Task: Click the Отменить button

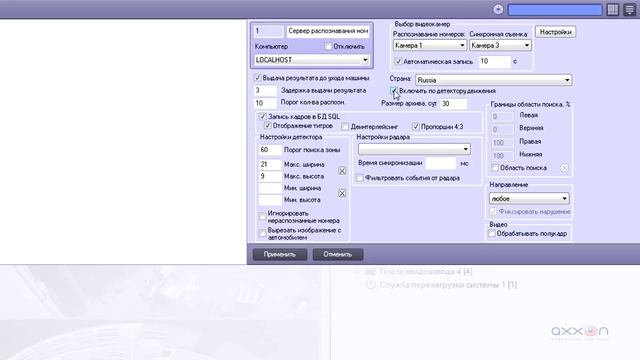Action: 338,254
